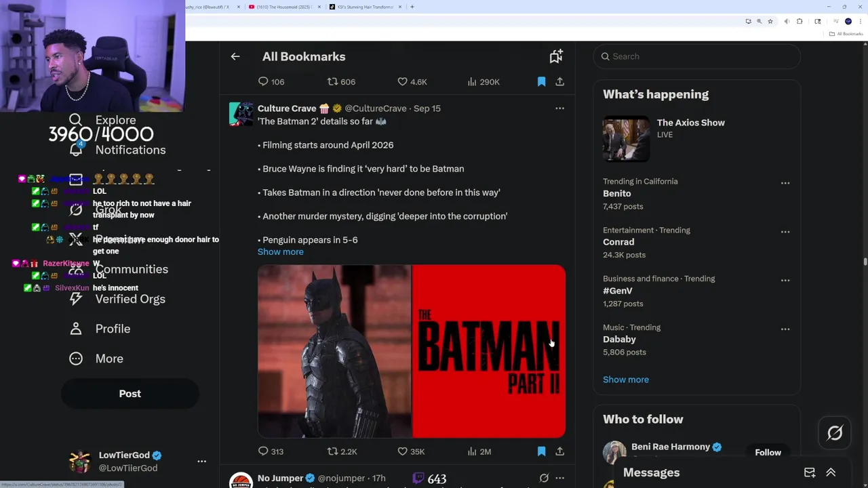Screen dimensions: 868x488
Task: Open The Axios Show thumbnail image
Action: pos(626,138)
